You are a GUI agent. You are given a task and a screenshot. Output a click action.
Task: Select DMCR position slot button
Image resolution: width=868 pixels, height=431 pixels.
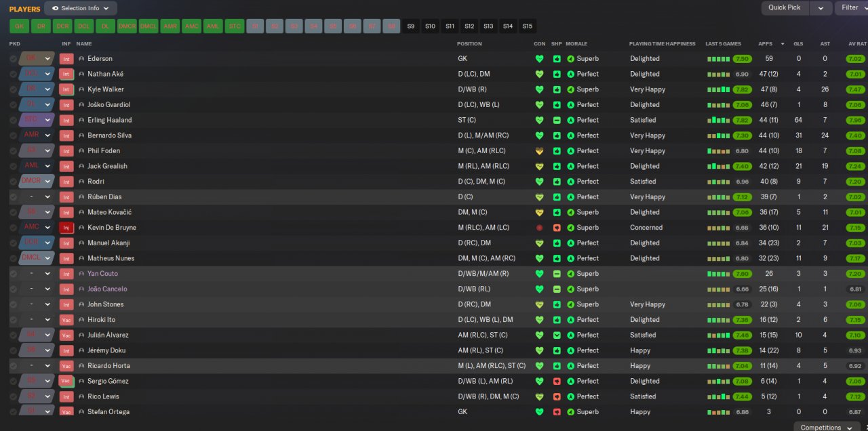[x=127, y=26]
